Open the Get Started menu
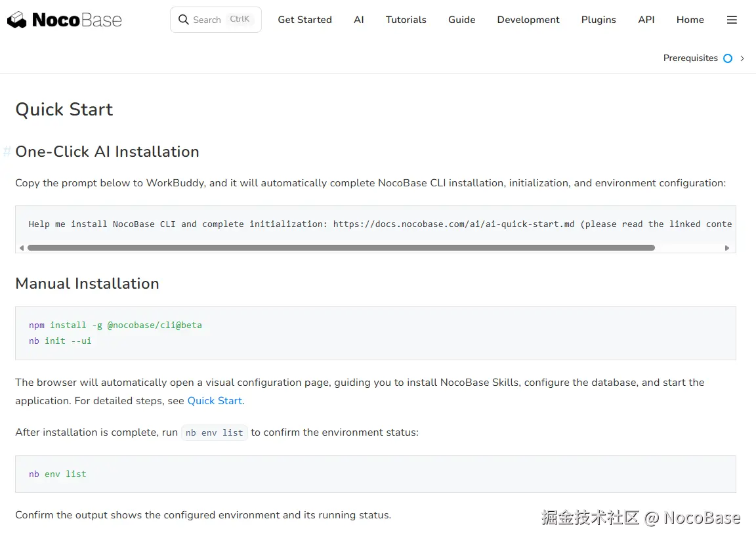This screenshot has height=542, width=756. [304, 20]
